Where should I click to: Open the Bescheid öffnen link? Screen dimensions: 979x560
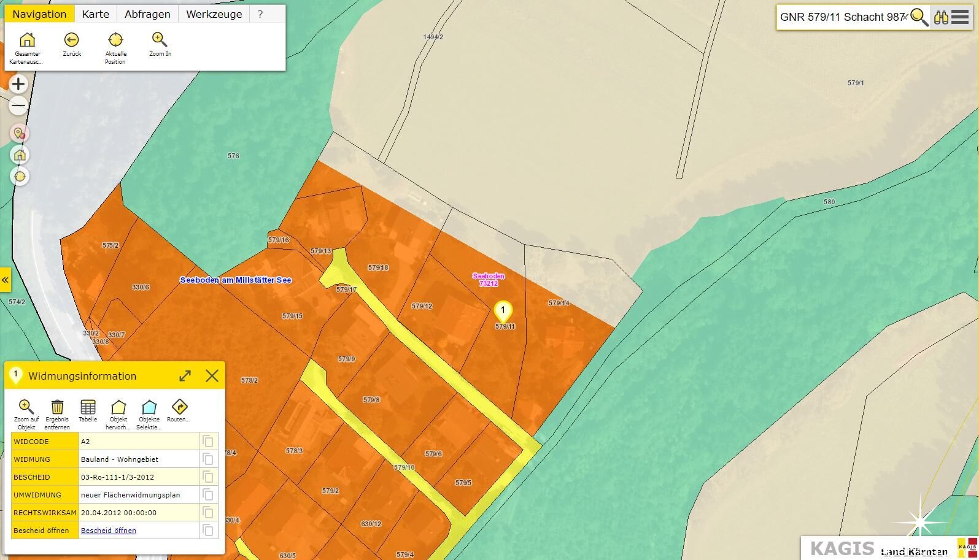(109, 531)
